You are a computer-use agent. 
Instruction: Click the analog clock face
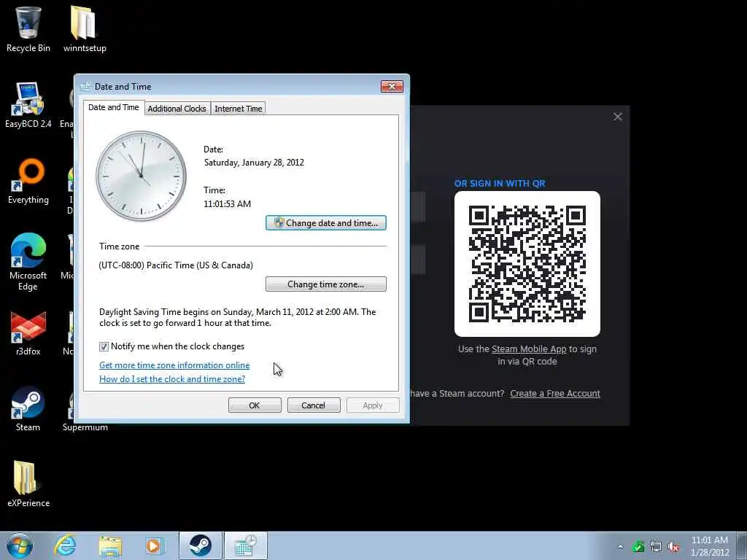[141, 176]
